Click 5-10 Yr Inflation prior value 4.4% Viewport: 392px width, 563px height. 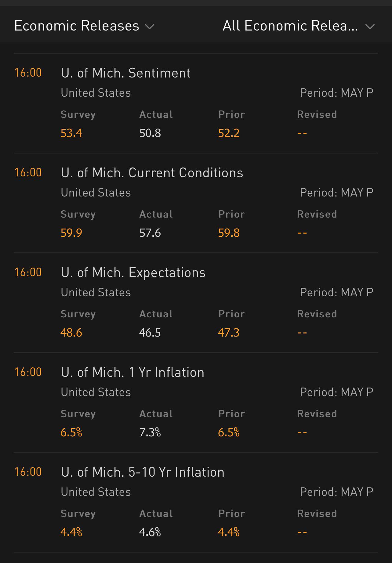coord(229,532)
